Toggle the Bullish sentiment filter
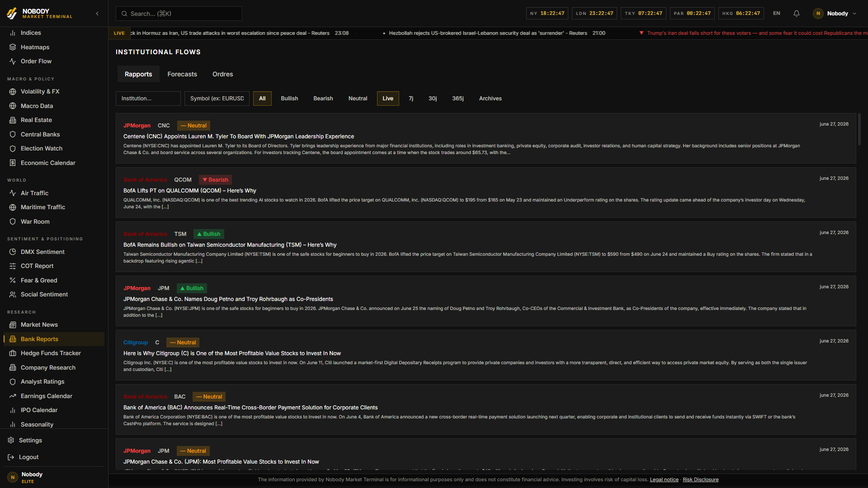The width and height of the screenshot is (868, 488). click(289, 99)
